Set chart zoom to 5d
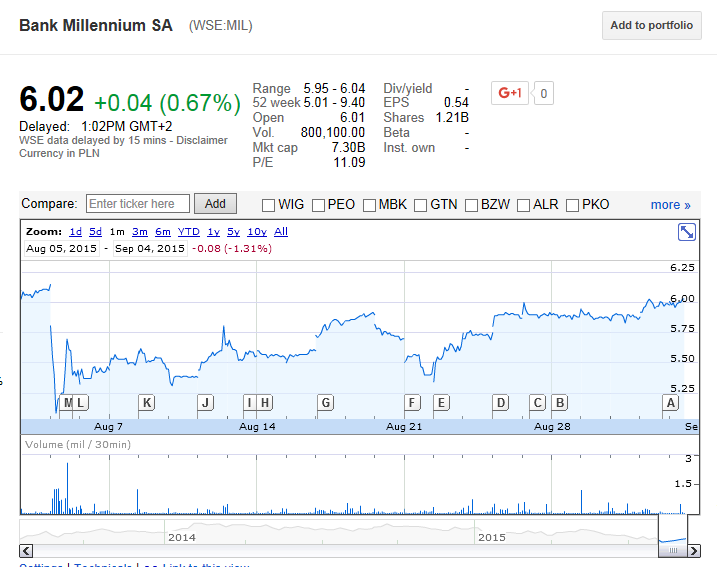This screenshot has height=567, width=717. [x=95, y=232]
